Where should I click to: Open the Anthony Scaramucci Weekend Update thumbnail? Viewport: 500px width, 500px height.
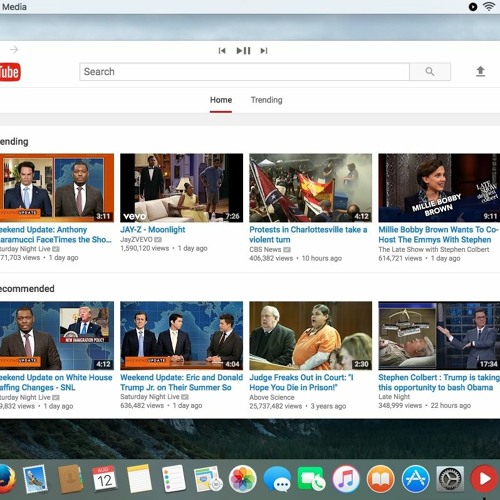(57, 188)
